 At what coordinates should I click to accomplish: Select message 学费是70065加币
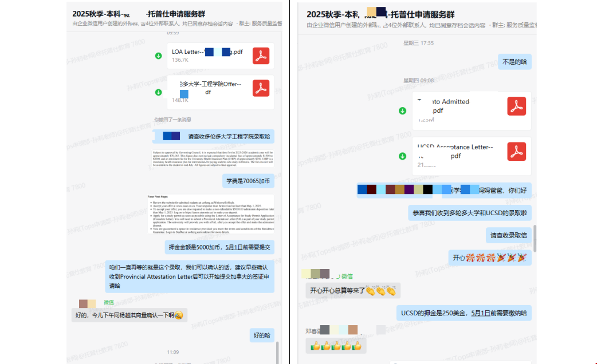pos(248,181)
